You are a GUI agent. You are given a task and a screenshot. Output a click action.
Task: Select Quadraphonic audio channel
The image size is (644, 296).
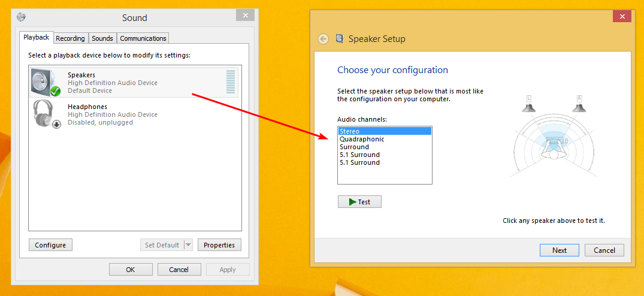pyautogui.click(x=362, y=139)
